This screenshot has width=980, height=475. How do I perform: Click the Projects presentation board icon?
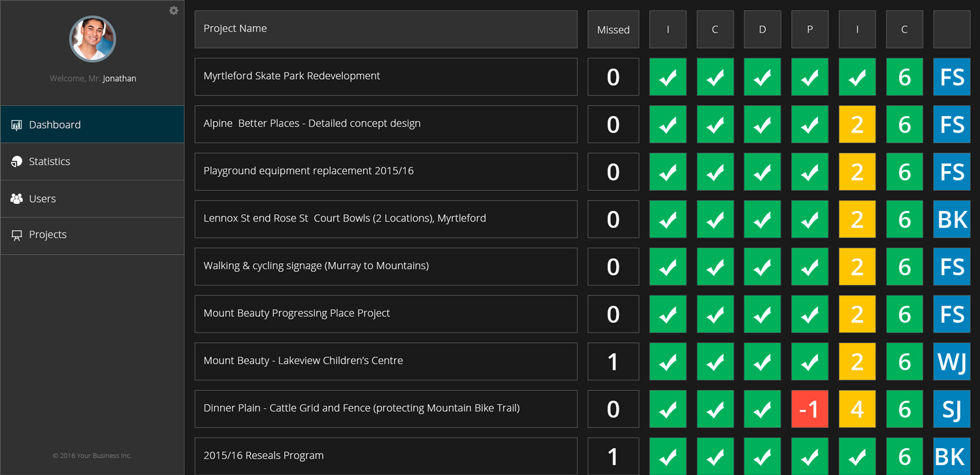[17, 235]
